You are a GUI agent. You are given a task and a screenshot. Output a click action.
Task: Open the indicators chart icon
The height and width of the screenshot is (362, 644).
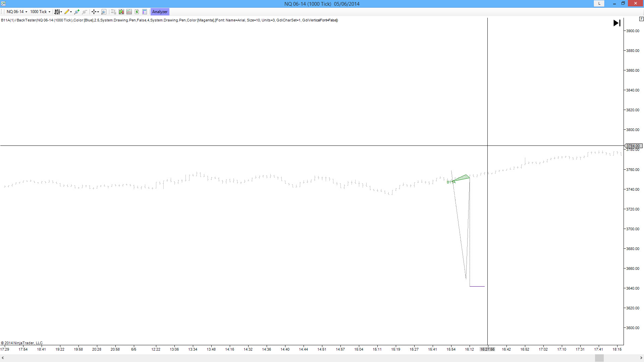pyautogui.click(x=129, y=12)
